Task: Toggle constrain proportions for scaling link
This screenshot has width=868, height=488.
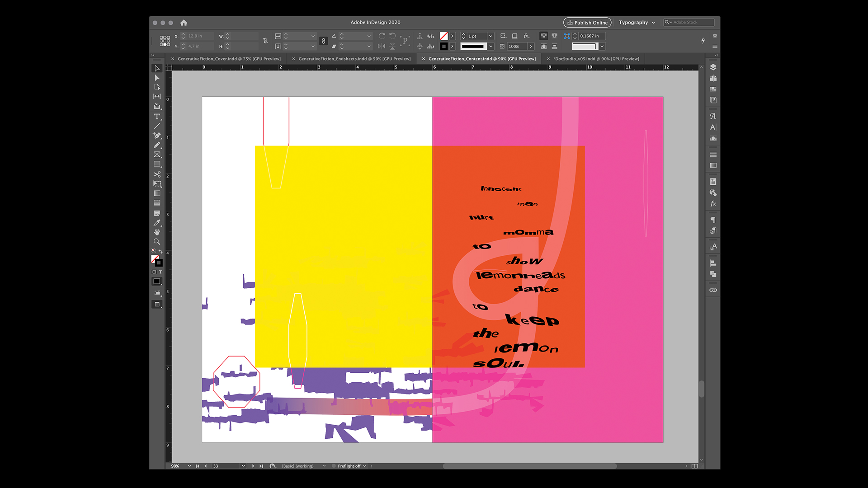Action: (323, 41)
